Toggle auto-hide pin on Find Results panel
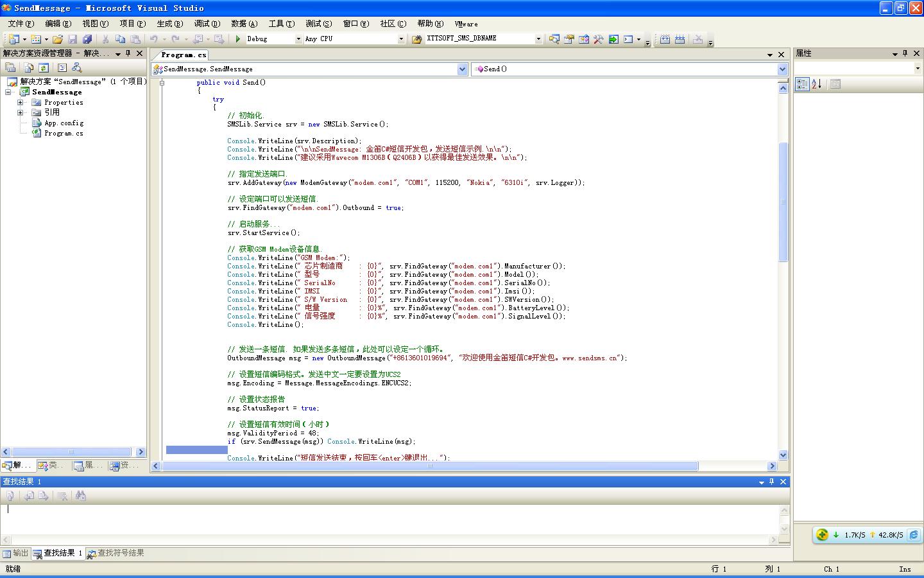 tap(772, 482)
